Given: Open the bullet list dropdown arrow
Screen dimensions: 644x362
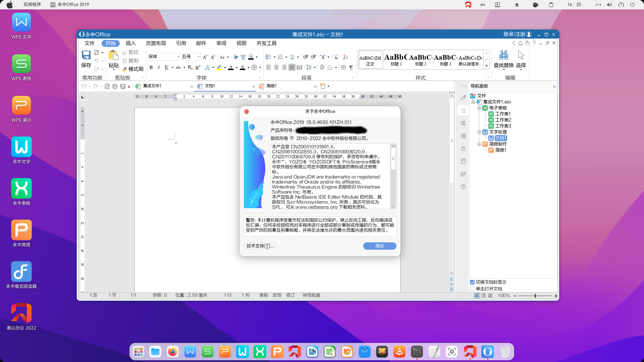Looking at the screenshot, I should tap(274, 57).
